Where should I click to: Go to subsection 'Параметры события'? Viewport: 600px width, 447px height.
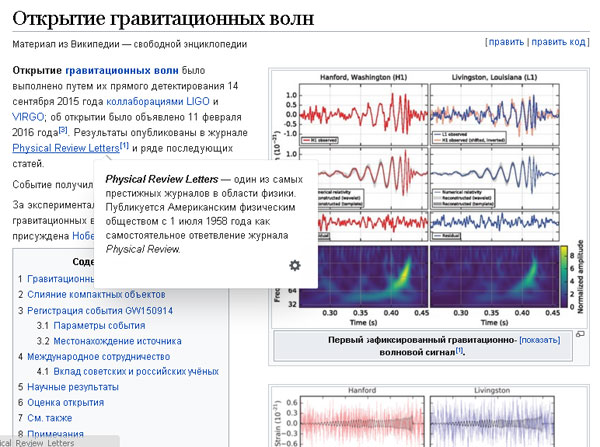(99, 326)
